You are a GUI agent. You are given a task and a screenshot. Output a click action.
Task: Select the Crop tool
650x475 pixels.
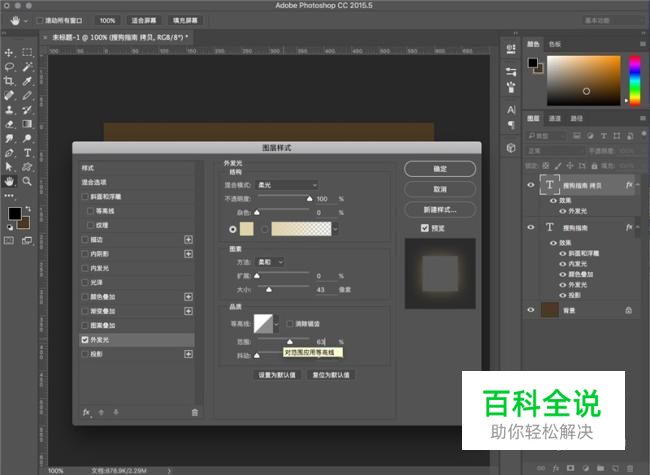(9, 81)
